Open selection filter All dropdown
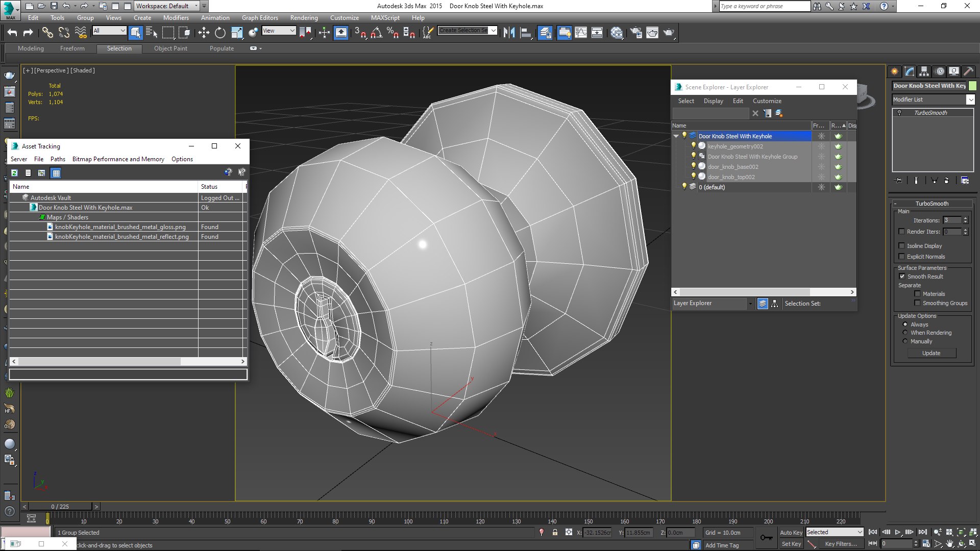Image resolution: width=980 pixels, height=551 pixels. point(109,31)
